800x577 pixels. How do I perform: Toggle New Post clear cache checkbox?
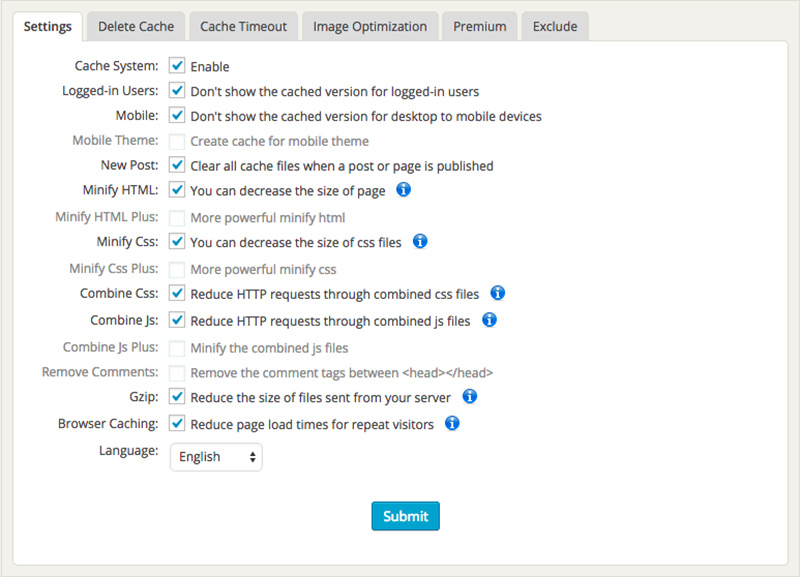point(177,165)
